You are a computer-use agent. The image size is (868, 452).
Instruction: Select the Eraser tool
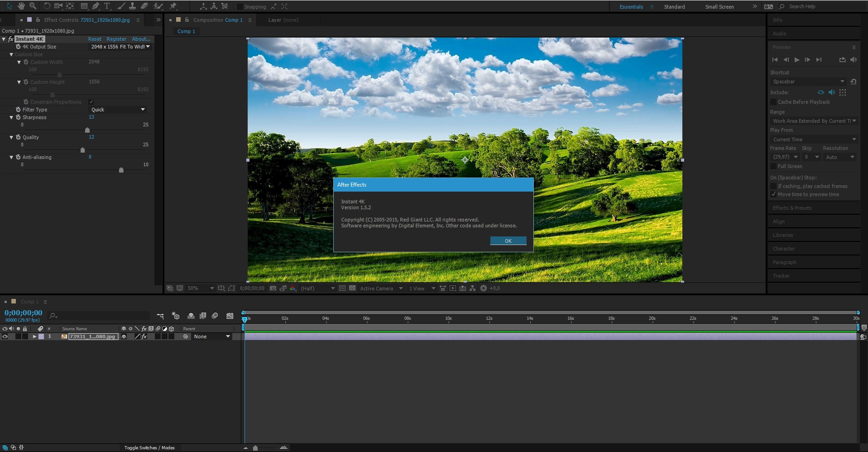144,6
